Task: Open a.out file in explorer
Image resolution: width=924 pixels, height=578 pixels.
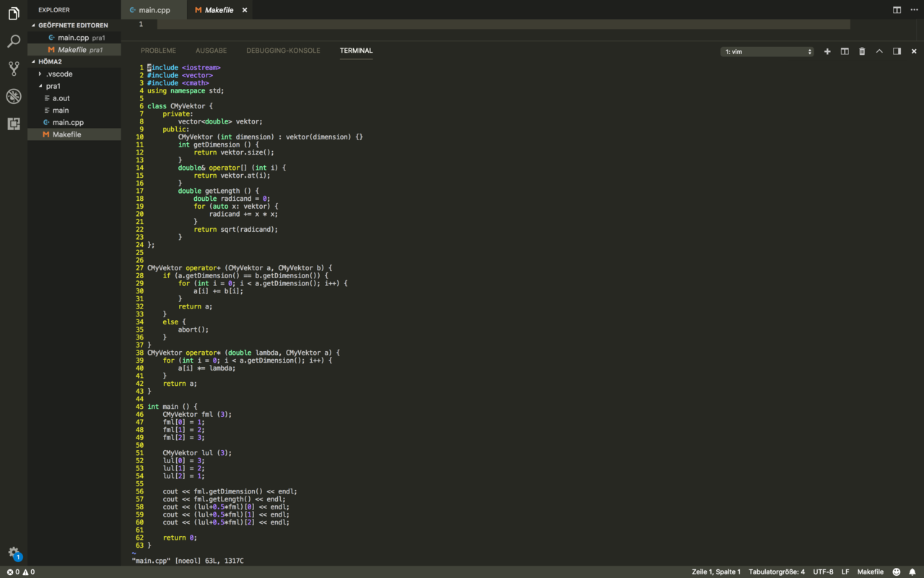Action: (61, 98)
